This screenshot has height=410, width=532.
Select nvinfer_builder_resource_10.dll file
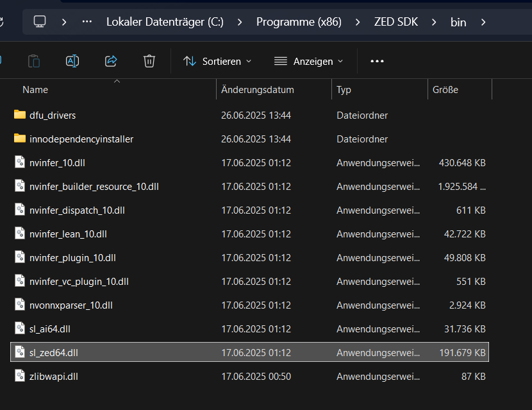[249, 187]
